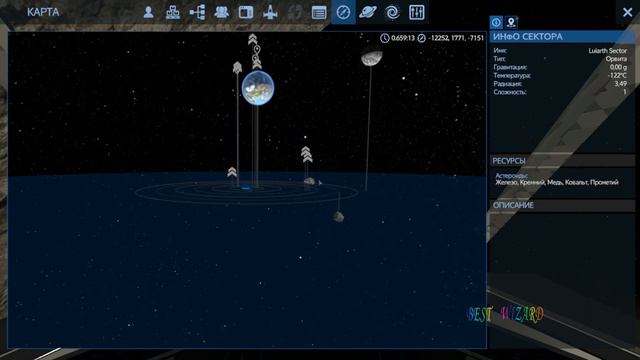Select the blue Earth-like planet on map
The height and width of the screenshot is (360, 640).
point(258,88)
